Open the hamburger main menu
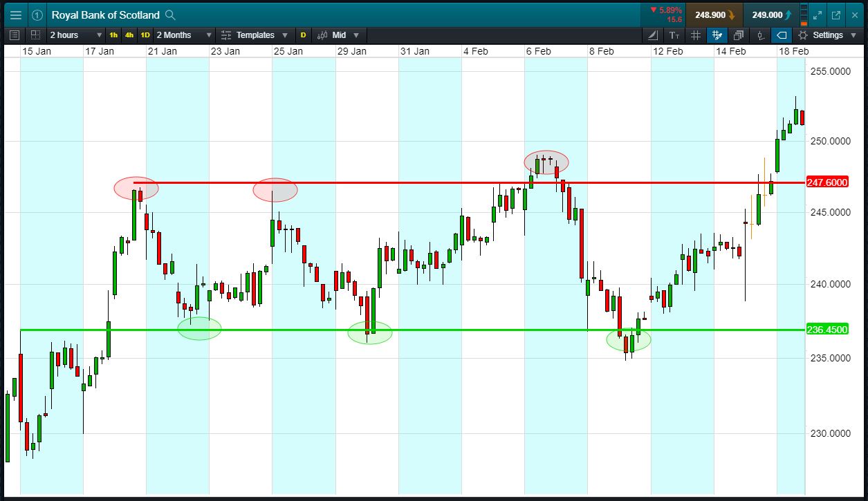This screenshot has height=501, width=868. coord(15,15)
